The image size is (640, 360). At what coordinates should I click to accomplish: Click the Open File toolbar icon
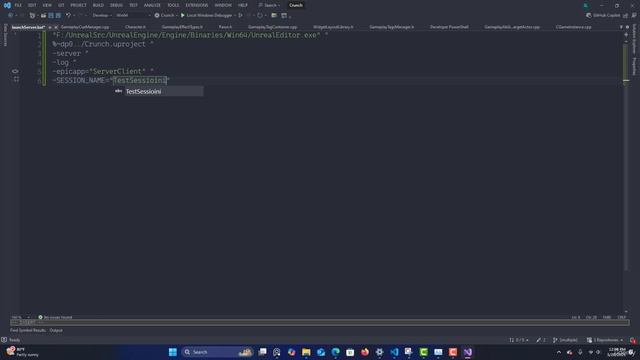pos(43,15)
